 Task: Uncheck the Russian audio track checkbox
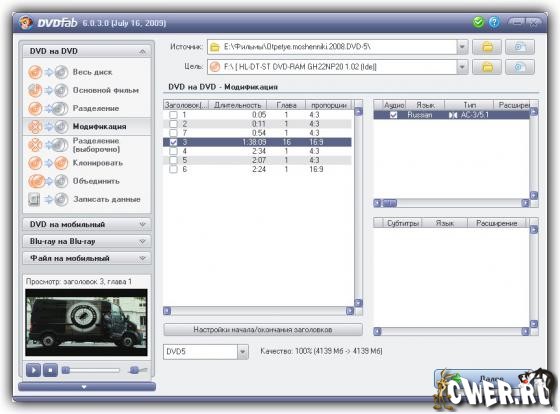pos(393,115)
